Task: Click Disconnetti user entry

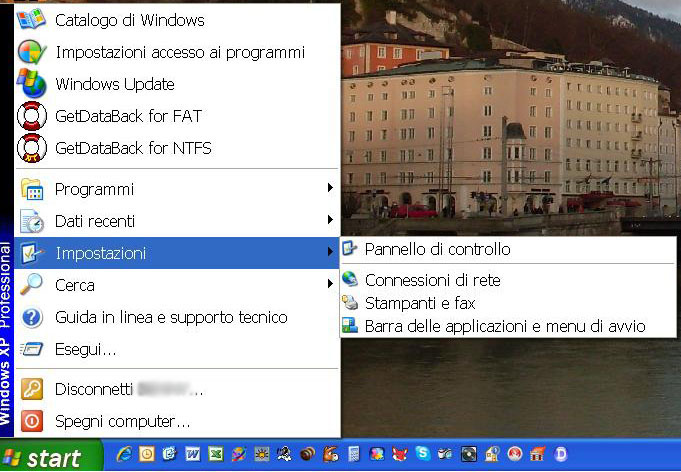Action: tap(177, 389)
